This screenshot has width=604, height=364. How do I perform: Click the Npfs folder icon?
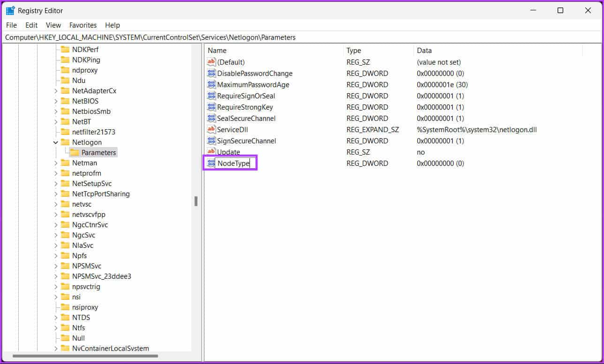coord(65,255)
